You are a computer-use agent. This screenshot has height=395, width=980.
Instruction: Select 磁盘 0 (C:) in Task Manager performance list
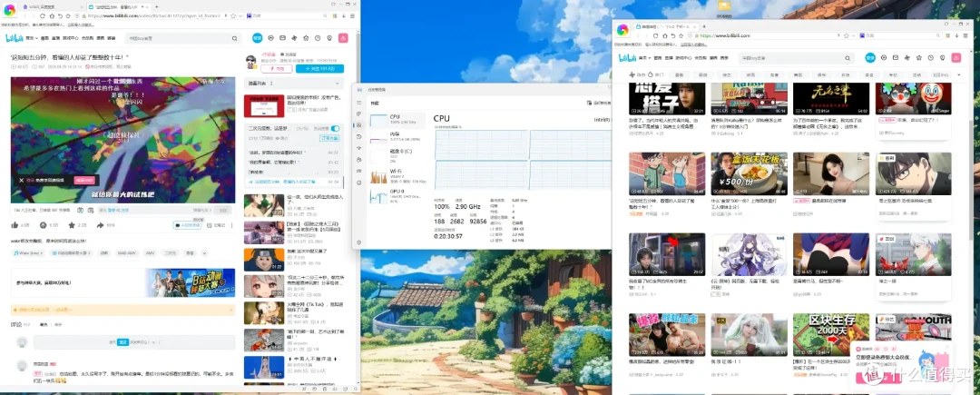(x=397, y=154)
